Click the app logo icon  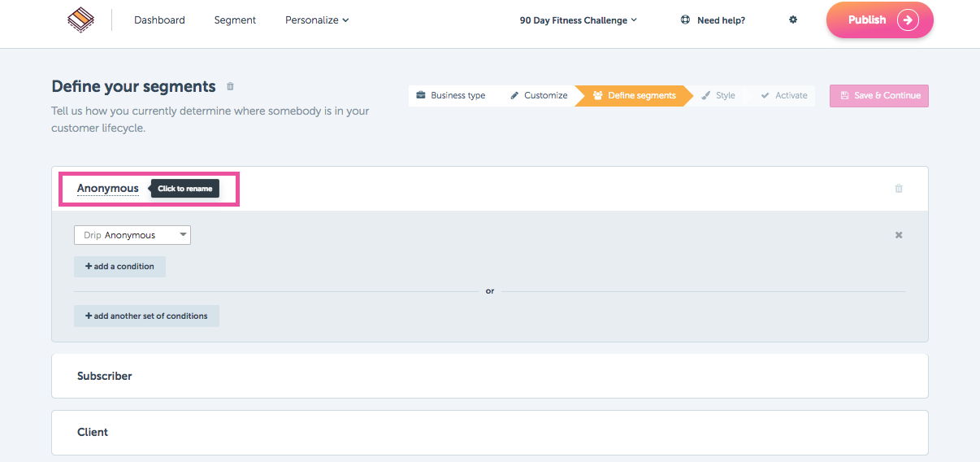coord(81,20)
